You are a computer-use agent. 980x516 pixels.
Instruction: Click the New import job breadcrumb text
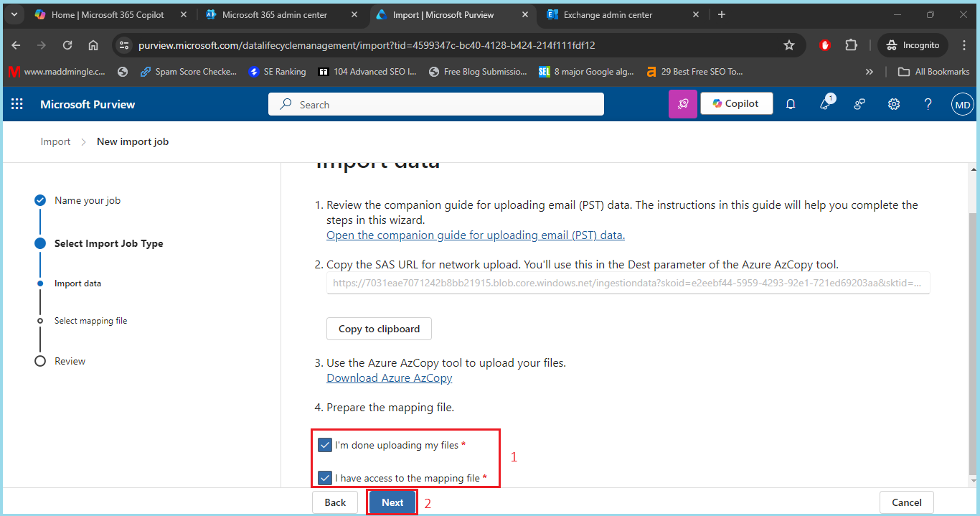click(x=133, y=141)
